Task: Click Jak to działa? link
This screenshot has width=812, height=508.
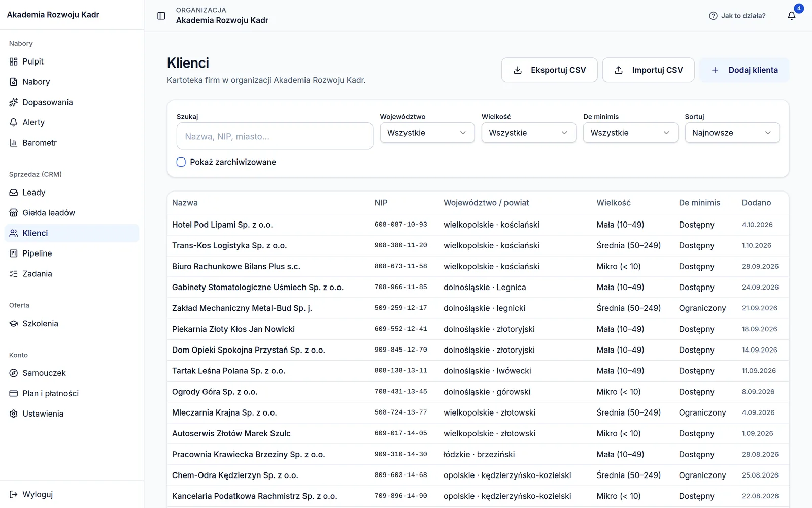Action: tap(737, 16)
